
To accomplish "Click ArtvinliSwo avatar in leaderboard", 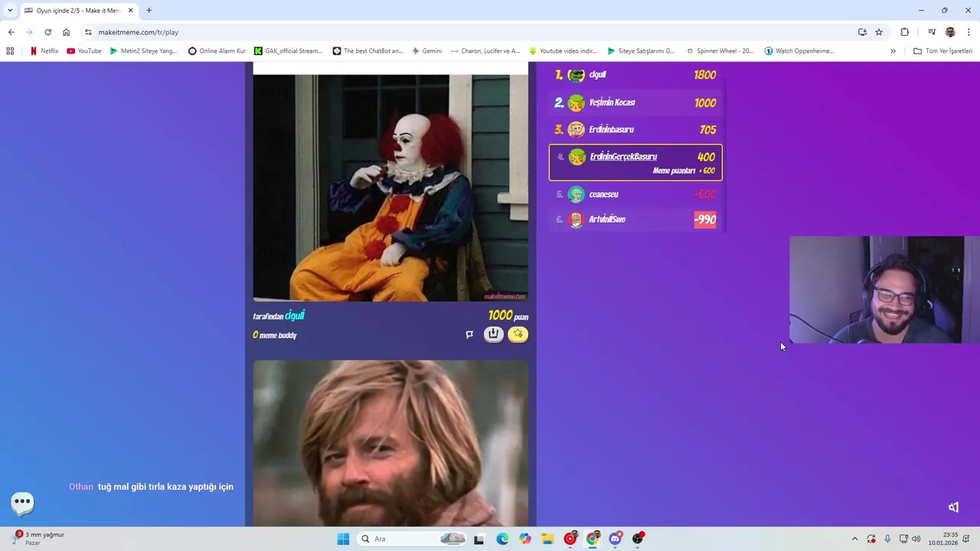I will pyautogui.click(x=577, y=220).
